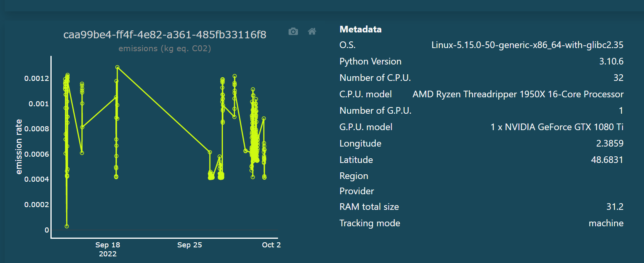
Task: Click the highest emission data point near Sep 18
Action: tap(117, 67)
